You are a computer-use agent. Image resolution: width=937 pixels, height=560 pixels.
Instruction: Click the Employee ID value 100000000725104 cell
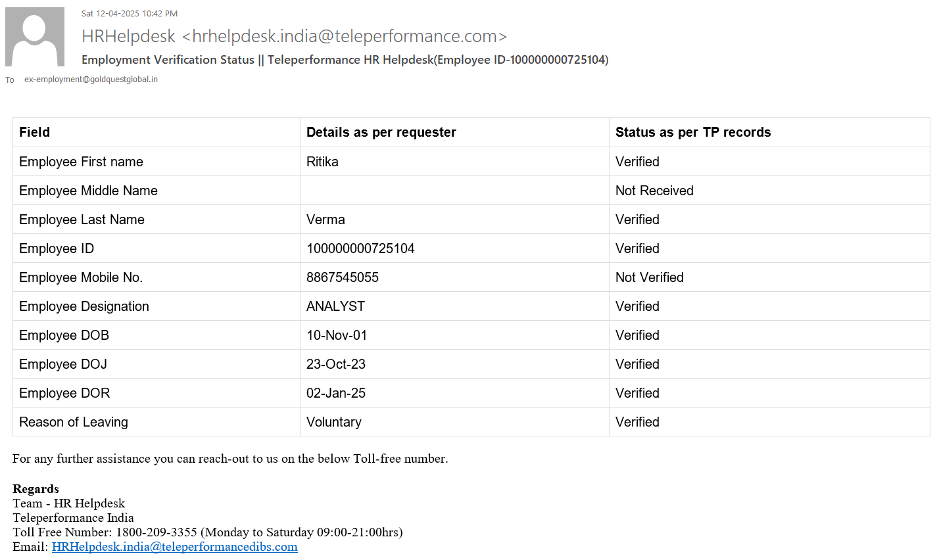pos(360,248)
